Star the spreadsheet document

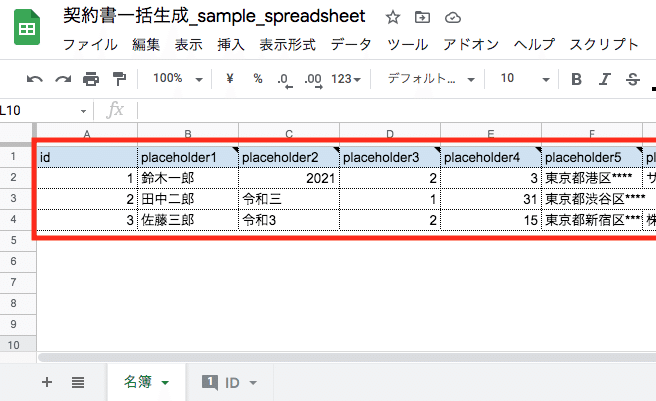coord(392,17)
